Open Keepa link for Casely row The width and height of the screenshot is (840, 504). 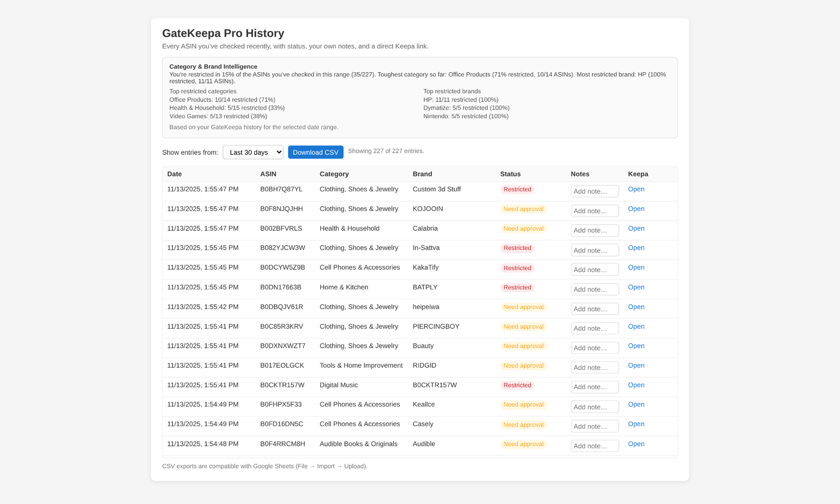[636, 424]
